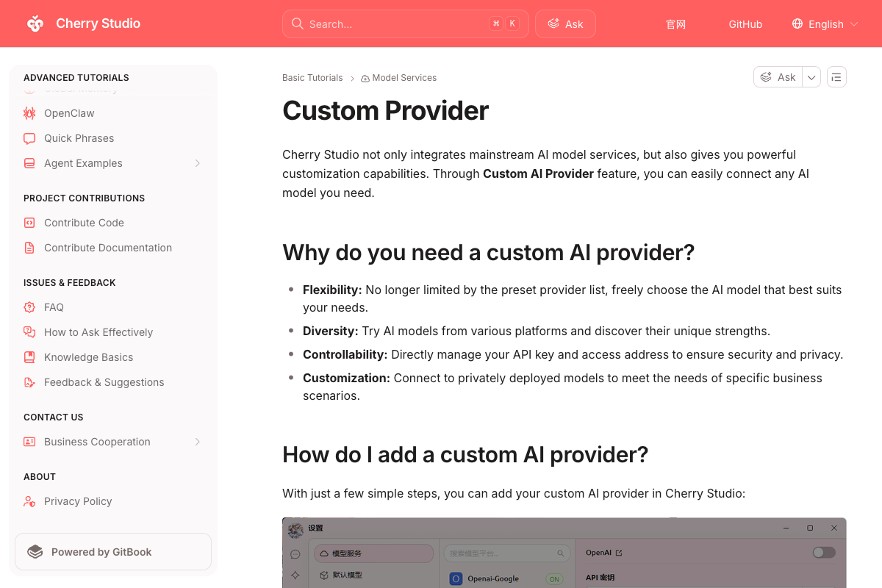Image resolution: width=882 pixels, height=588 pixels.
Task: Focus the Search input field
Action: coord(405,24)
